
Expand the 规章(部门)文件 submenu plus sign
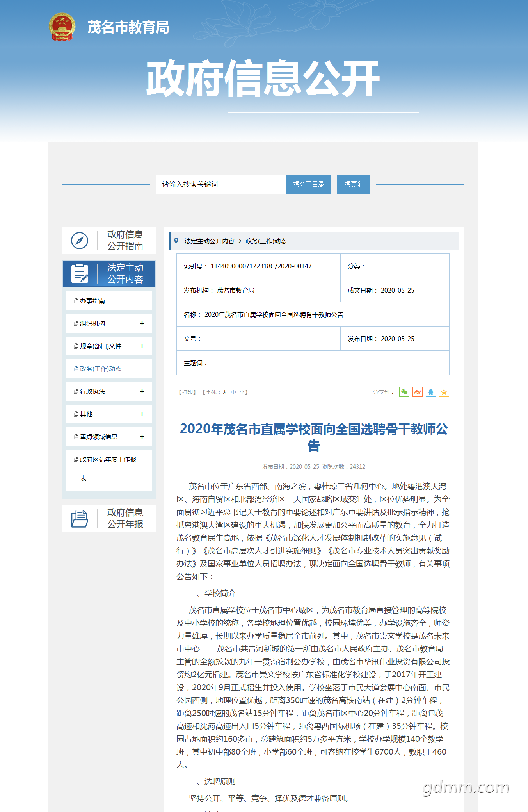tap(142, 346)
